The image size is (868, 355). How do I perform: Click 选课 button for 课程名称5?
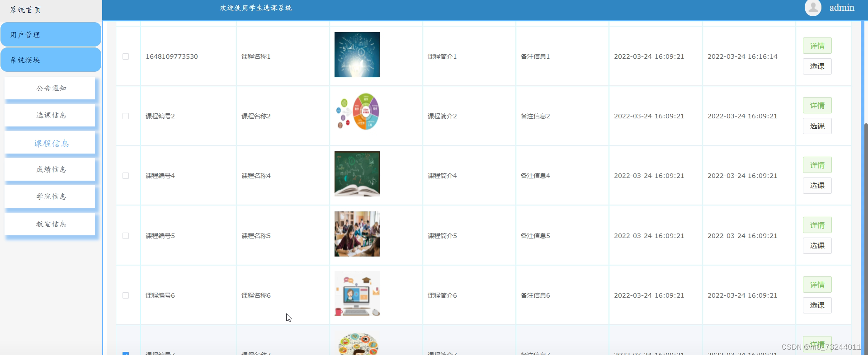pos(817,246)
